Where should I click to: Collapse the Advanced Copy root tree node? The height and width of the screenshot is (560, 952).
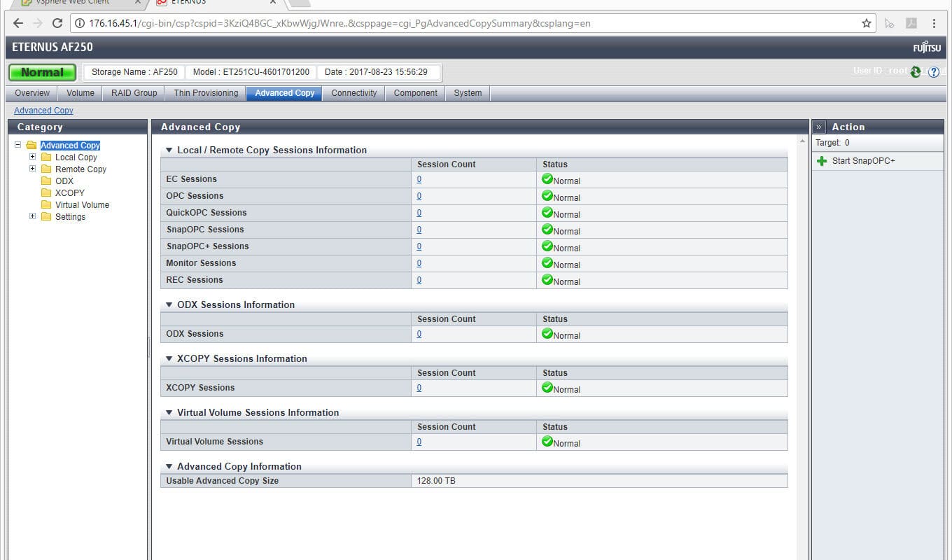tap(18, 145)
